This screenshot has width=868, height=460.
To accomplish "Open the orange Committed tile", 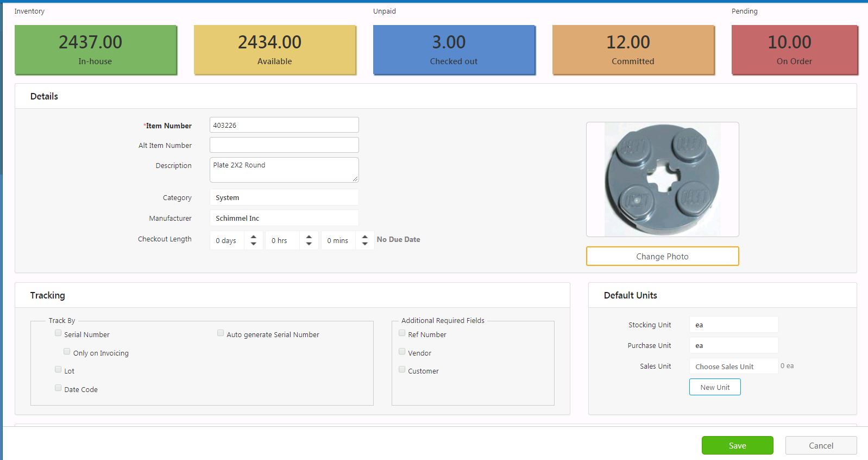I will click(x=633, y=49).
